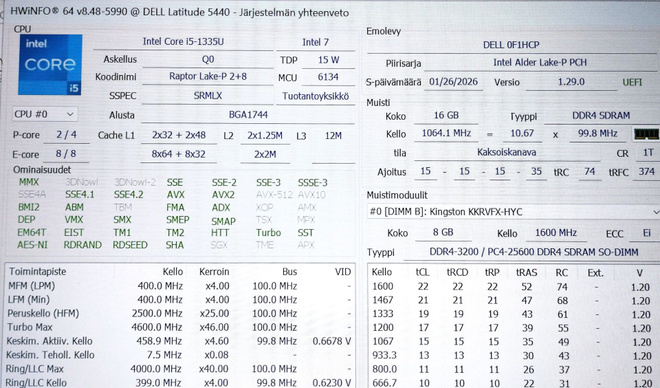Click the greyed AVX-512 feature flag

tap(274, 195)
